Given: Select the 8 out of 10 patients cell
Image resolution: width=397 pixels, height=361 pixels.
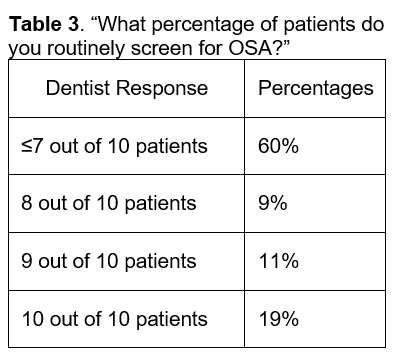Looking at the screenshot, I should tap(127, 203).
